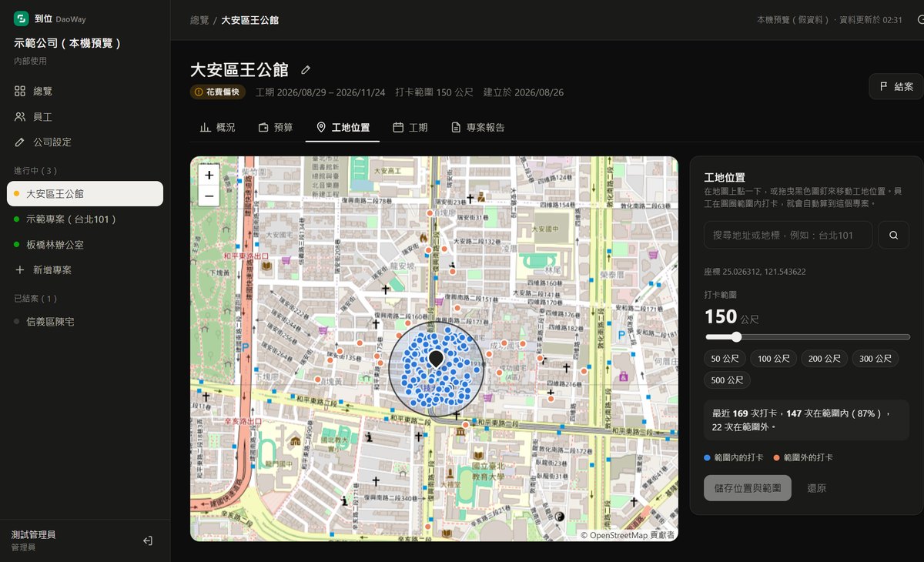
Task: Set range to 300 公尺
Action: tap(875, 359)
